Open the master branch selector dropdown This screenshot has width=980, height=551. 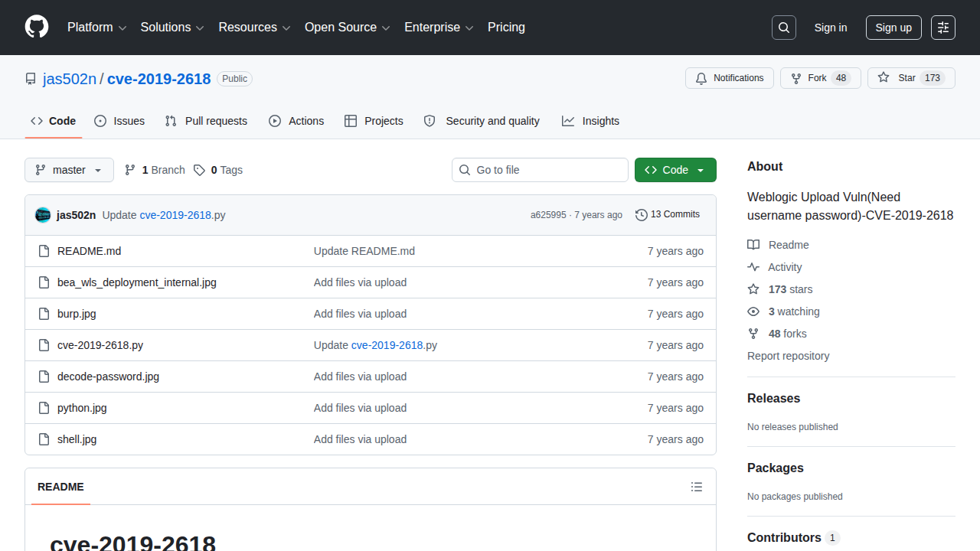pos(69,170)
